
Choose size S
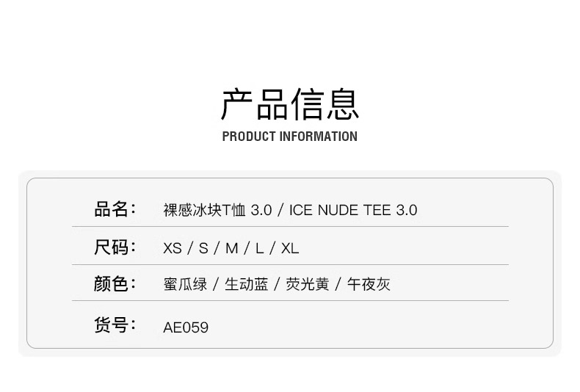(203, 248)
